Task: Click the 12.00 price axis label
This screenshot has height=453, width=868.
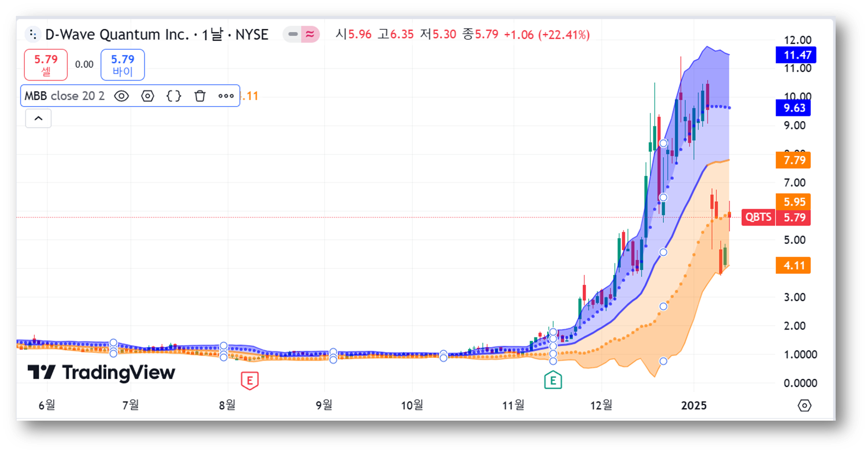Action: tap(797, 40)
